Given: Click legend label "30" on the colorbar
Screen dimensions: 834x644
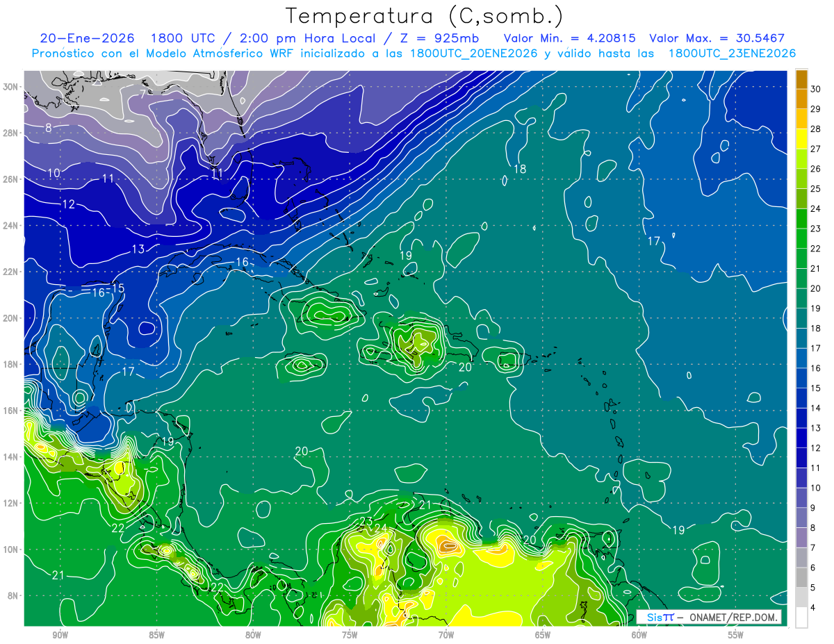Looking at the screenshot, I should (x=816, y=89).
